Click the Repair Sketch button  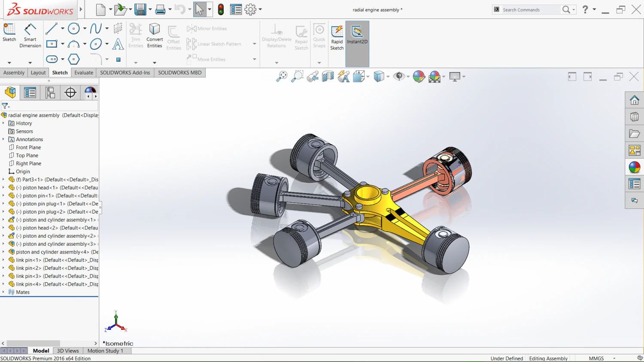301,37
